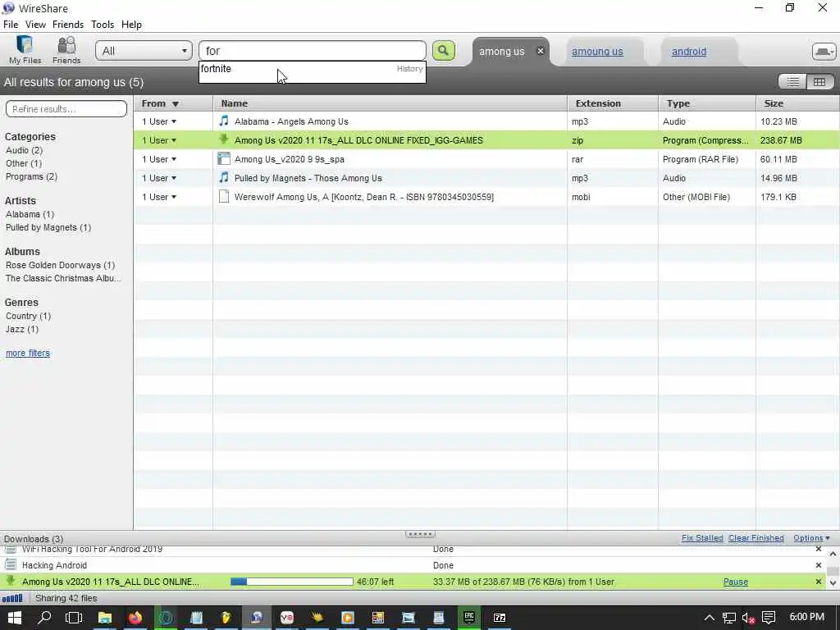The height and width of the screenshot is (630, 840).
Task: Remove the WiFi Hacking Tool download entry
Action: [x=818, y=549]
